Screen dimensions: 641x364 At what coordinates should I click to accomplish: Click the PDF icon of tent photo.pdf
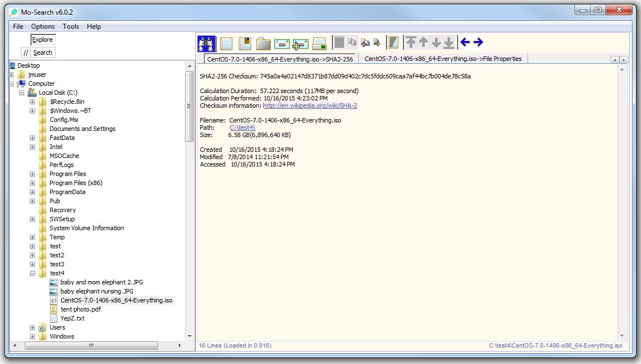click(x=54, y=309)
